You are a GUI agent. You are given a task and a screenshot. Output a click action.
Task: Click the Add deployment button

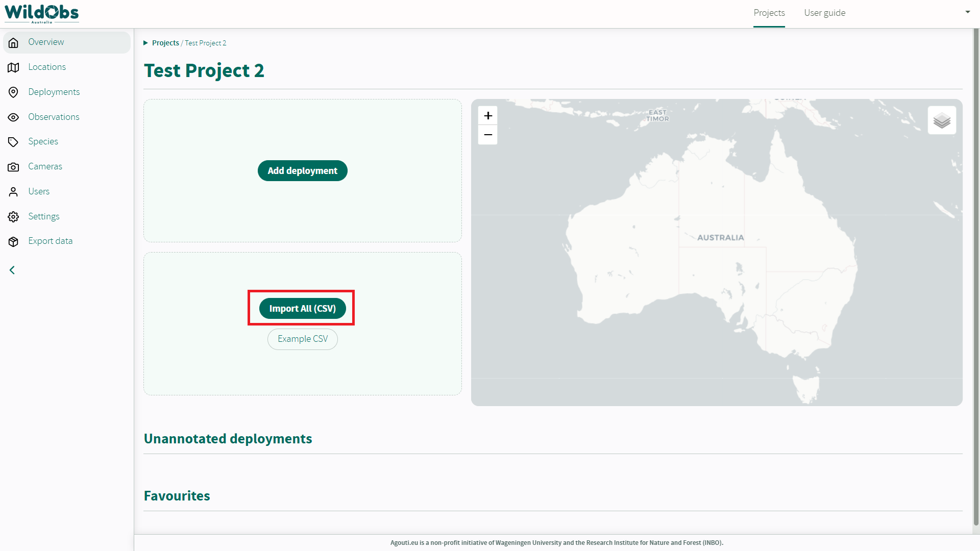click(x=302, y=171)
